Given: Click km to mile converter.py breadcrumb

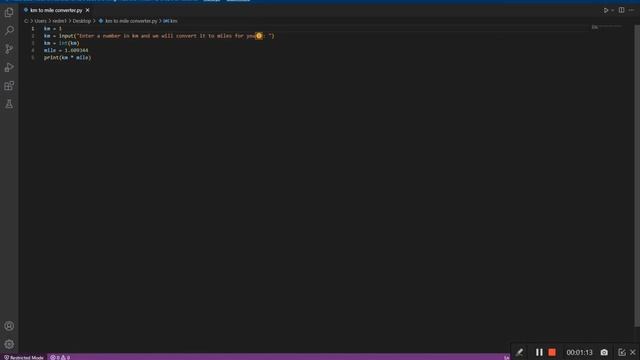Looking at the screenshot, I should [131, 21].
